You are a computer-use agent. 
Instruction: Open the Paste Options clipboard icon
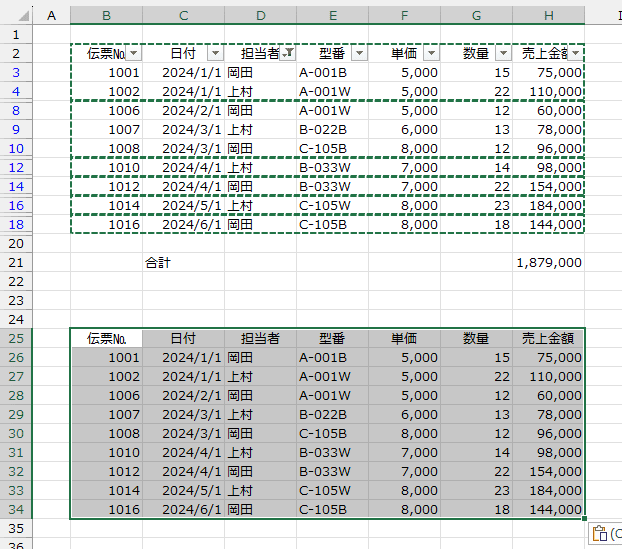600,533
